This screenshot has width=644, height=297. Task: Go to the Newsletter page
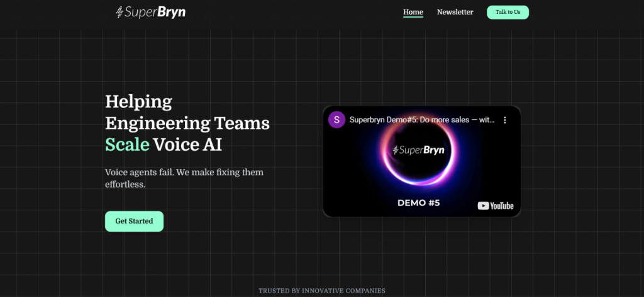point(455,13)
